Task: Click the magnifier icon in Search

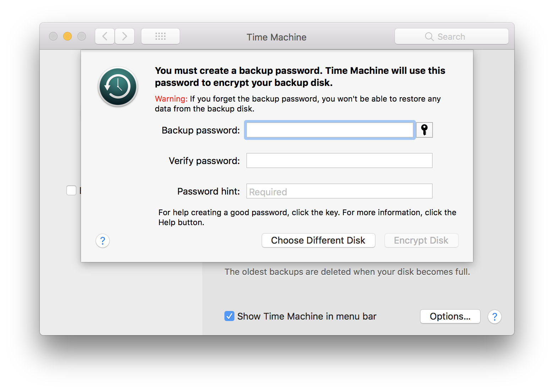Action: coord(429,37)
